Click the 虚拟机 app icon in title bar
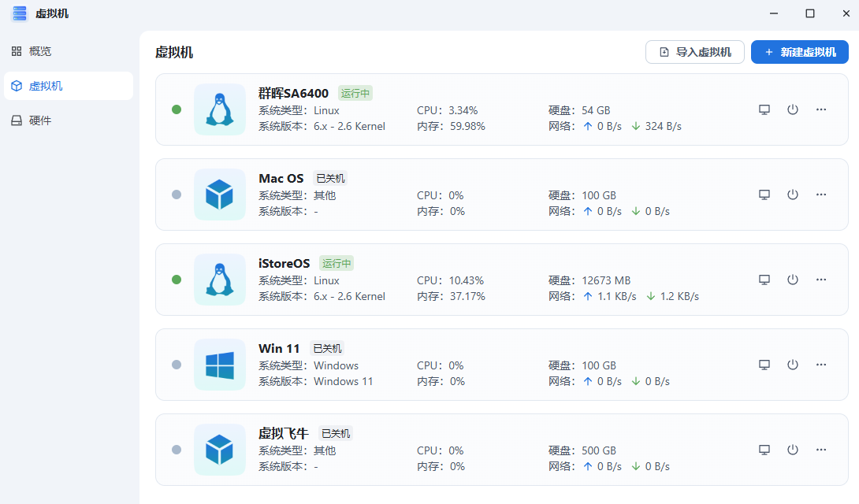This screenshot has height=504, width=859. tap(19, 13)
